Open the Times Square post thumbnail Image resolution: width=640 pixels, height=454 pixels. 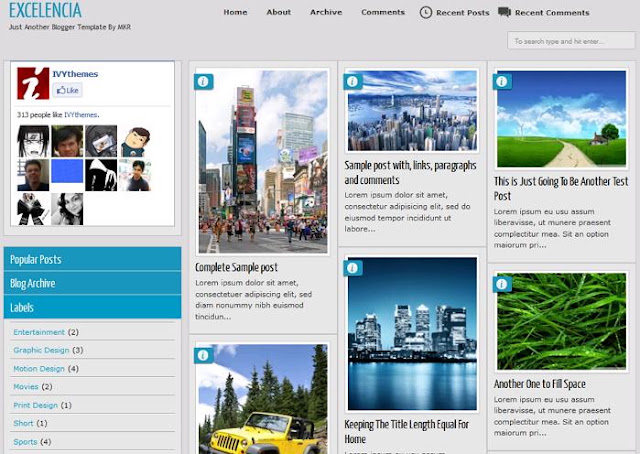pos(263,162)
